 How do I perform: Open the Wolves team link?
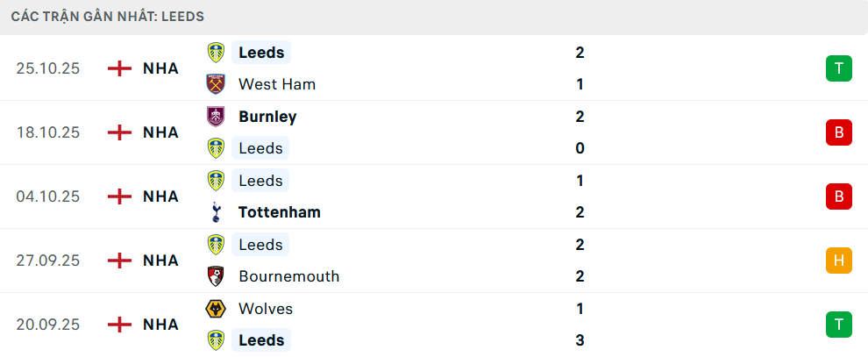pyautogui.click(x=265, y=309)
